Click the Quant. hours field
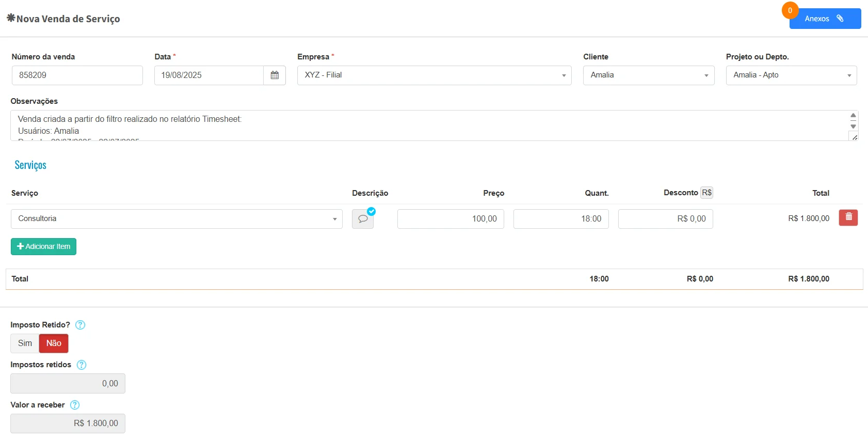This screenshot has height=439, width=868. (x=561, y=219)
